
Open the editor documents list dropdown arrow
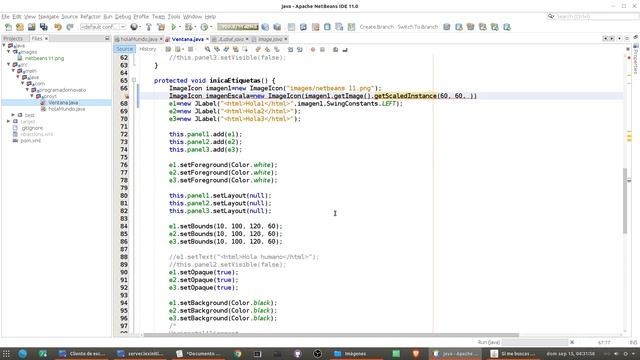[619, 38]
